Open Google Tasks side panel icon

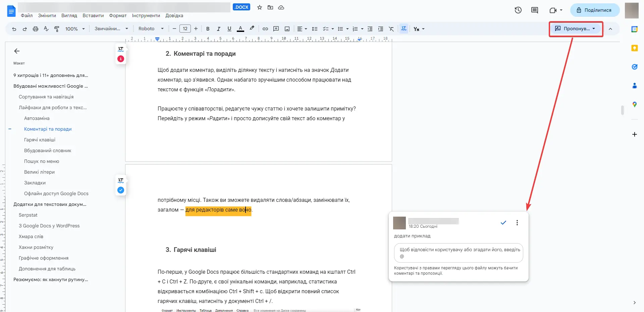click(x=634, y=67)
